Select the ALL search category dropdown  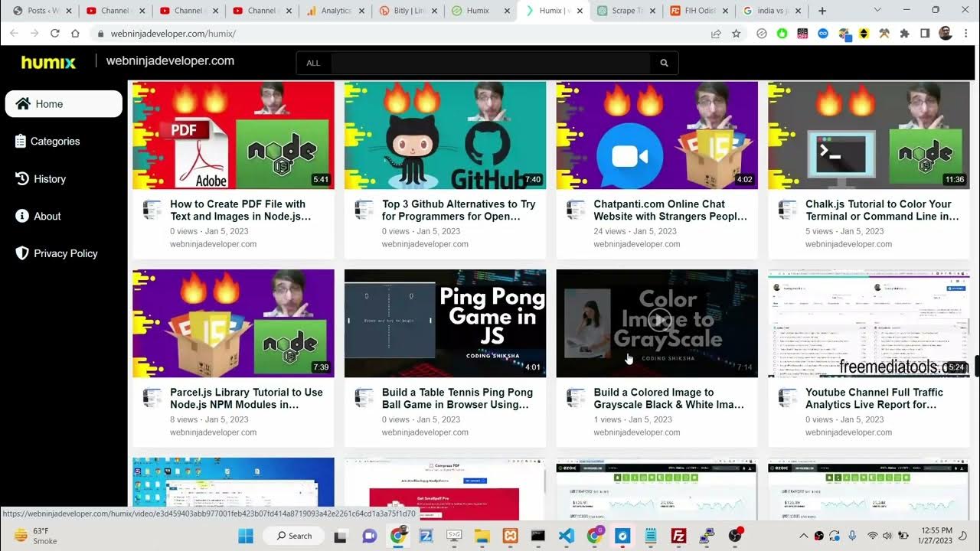(313, 63)
